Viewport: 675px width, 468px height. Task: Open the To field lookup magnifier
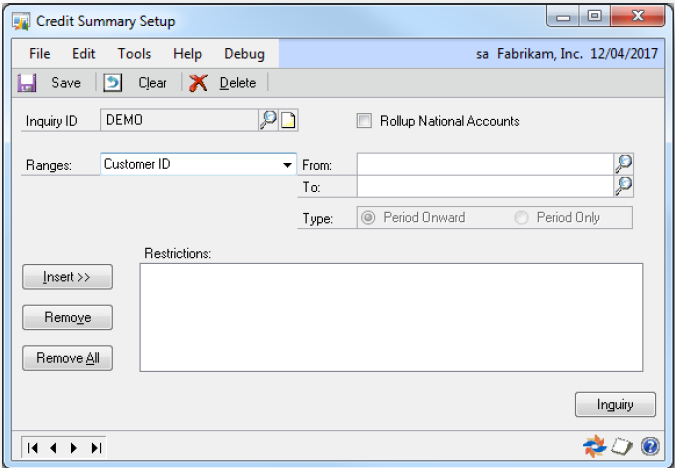click(x=624, y=186)
